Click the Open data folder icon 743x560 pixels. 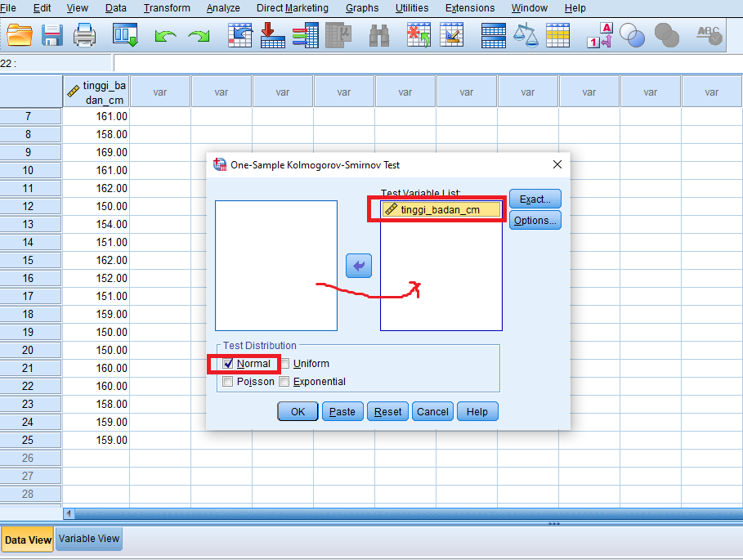(19, 35)
